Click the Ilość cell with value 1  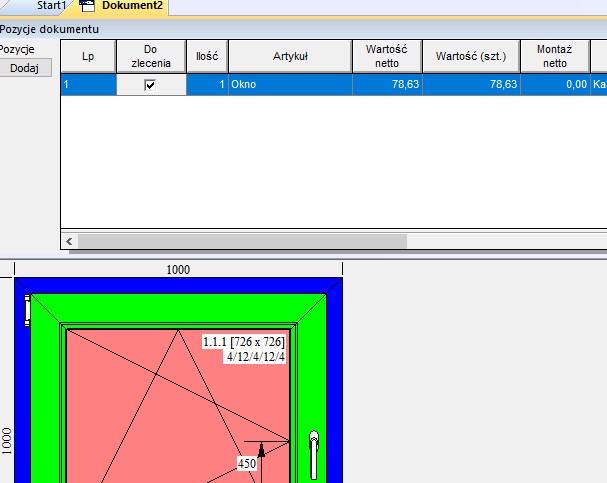pos(207,84)
